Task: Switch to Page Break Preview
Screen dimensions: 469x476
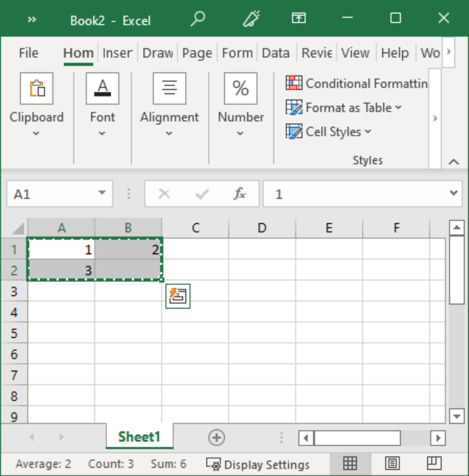Action: pyautogui.click(x=434, y=463)
